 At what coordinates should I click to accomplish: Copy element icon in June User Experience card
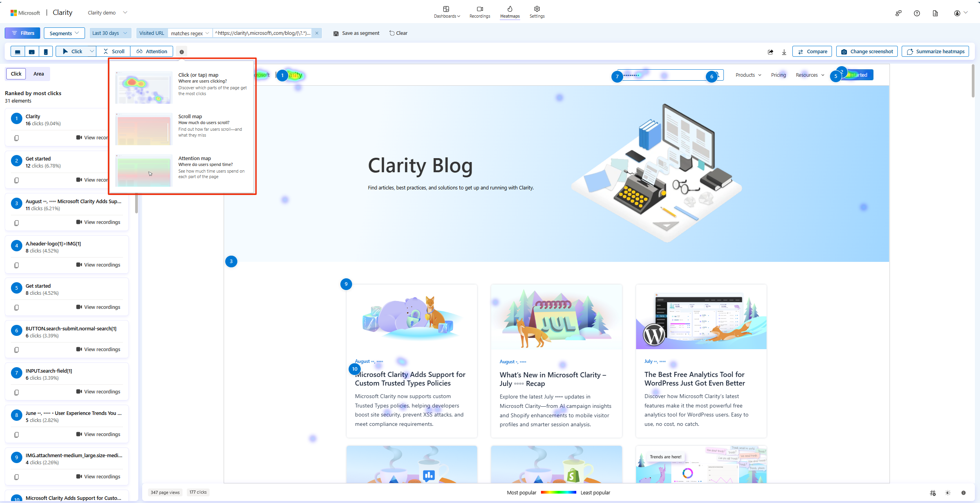[16, 434]
